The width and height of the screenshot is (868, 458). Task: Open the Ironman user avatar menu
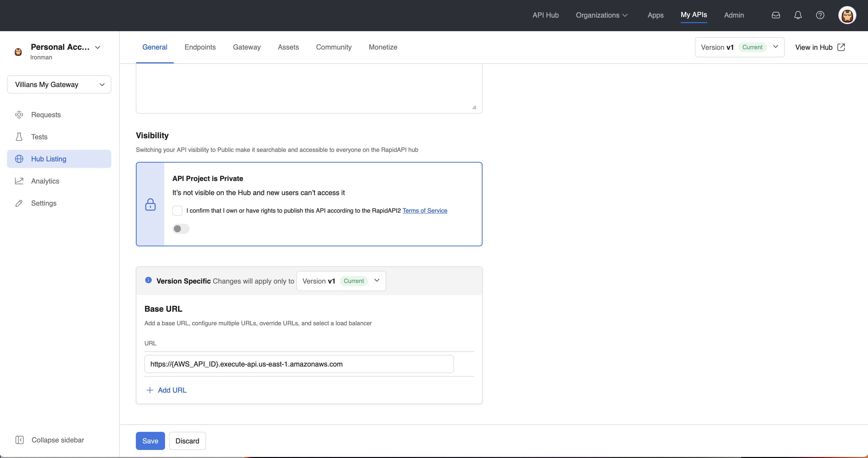847,15
